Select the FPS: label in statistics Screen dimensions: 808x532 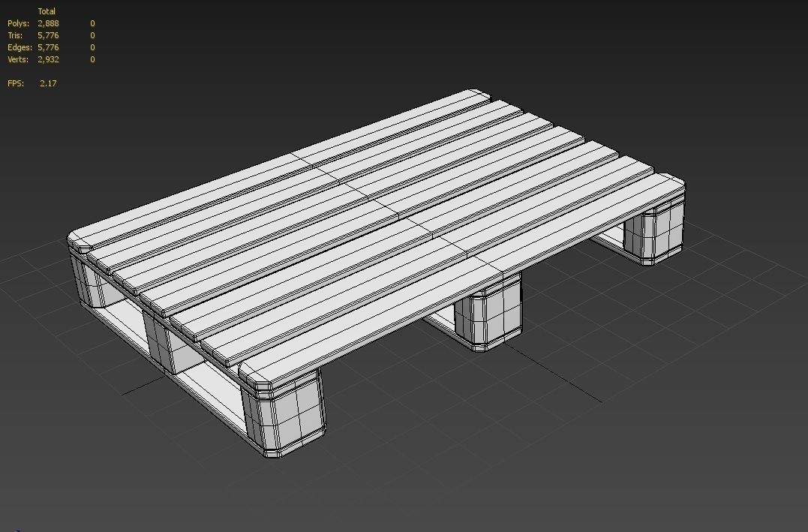pos(16,83)
